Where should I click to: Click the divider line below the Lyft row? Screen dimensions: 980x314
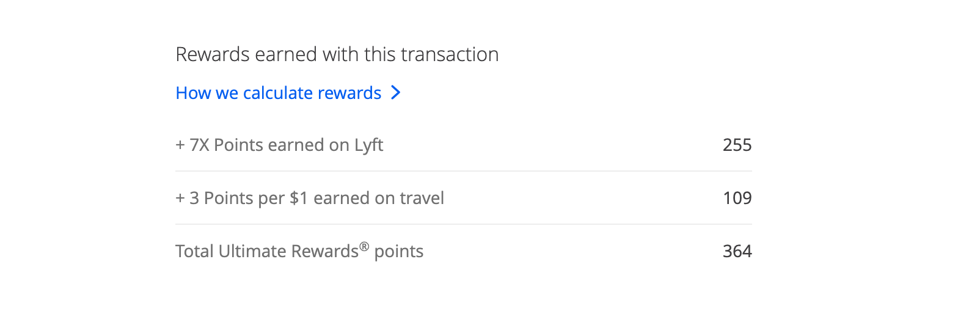tap(464, 171)
